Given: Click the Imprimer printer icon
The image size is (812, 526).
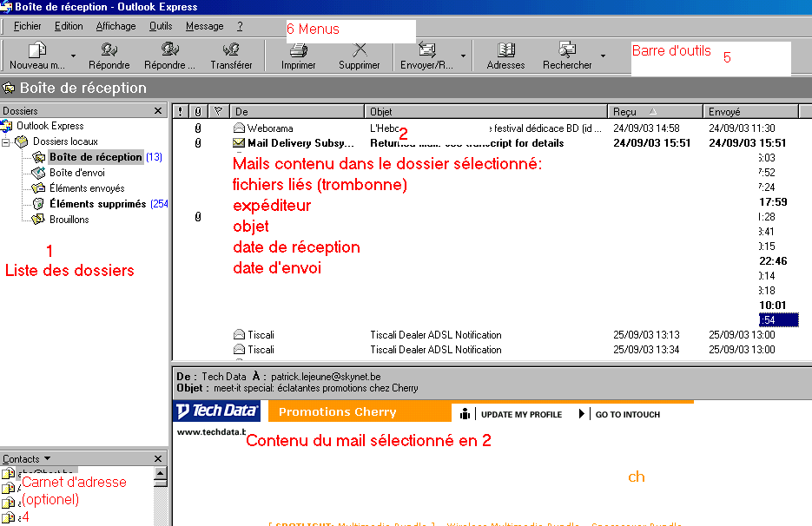Looking at the screenshot, I should pyautogui.click(x=298, y=49).
